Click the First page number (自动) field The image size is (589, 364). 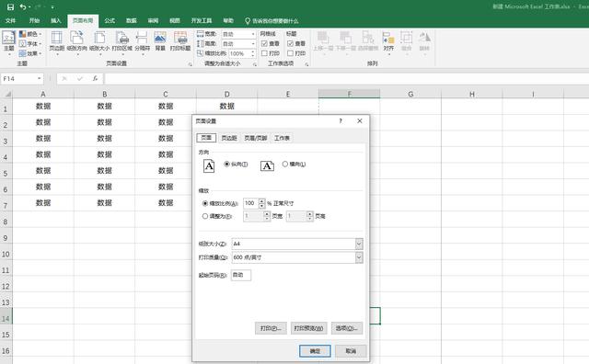[241, 275]
